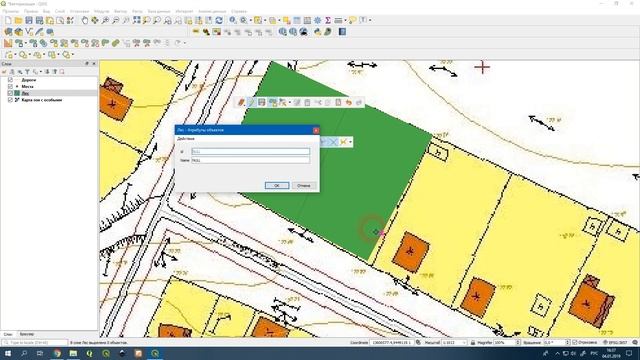The image size is (640, 360).
Task: Select the Identify Features tool
Action: [x=233, y=20]
